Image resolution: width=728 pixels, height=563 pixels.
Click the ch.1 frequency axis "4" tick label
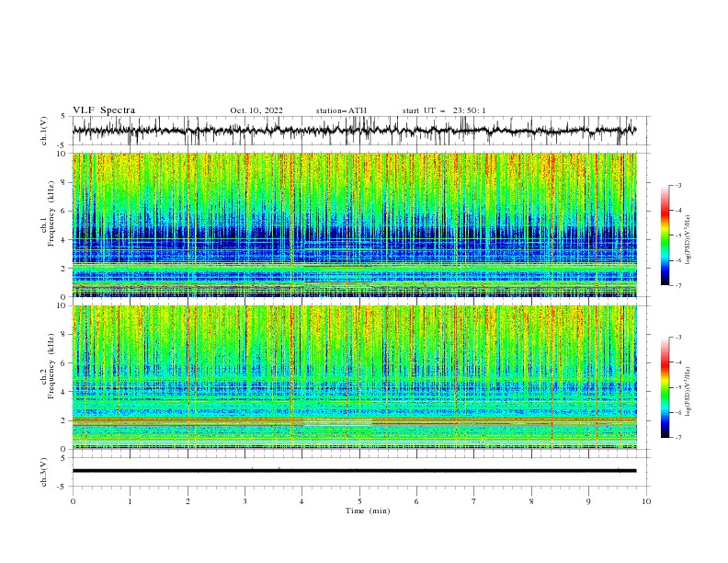pyautogui.click(x=64, y=240)
